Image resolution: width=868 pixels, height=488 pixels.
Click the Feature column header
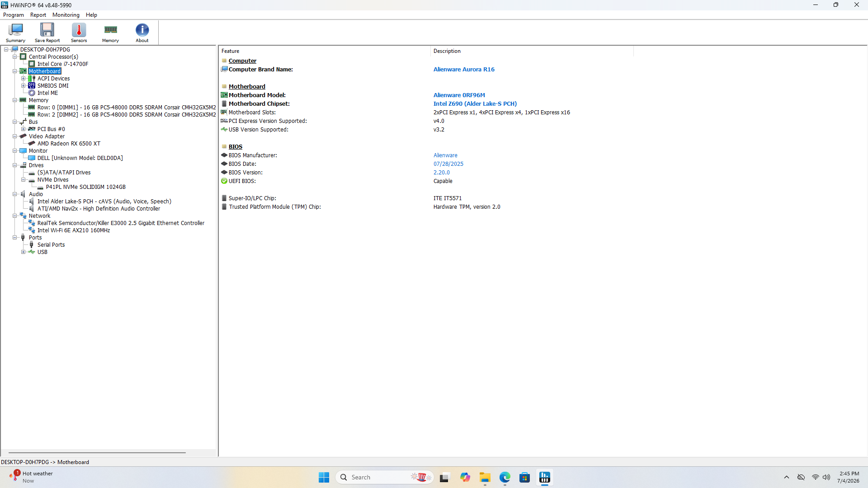[x=325, y=51]
